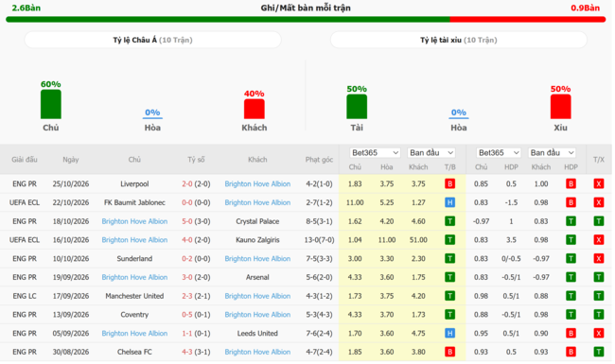Image resolution: width=615 pixels, height=364 pixels.
Task: Click the red B badge in Chelsea FC row T/B column
Action: coord(449,352)
